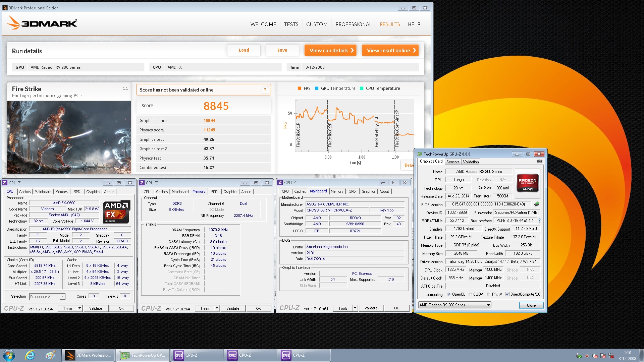The width and height of the screenshot is (644, 362).
Task: Click the AMD FX logo in CPU-Z
Action: tap(116, 212)
